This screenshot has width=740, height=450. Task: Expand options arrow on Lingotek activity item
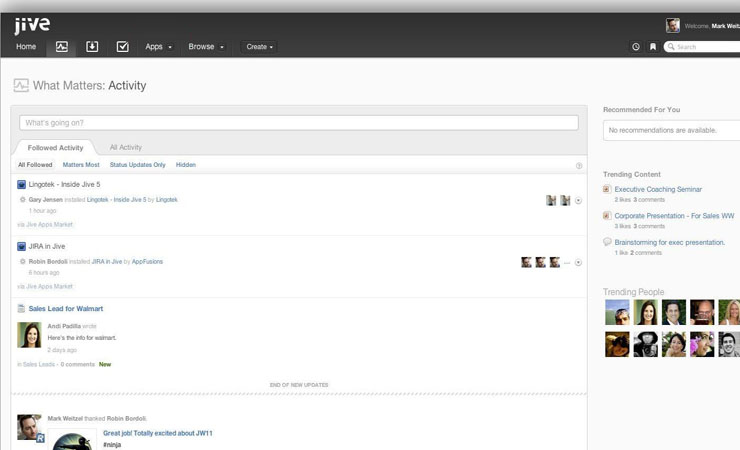tap(579, 201)
